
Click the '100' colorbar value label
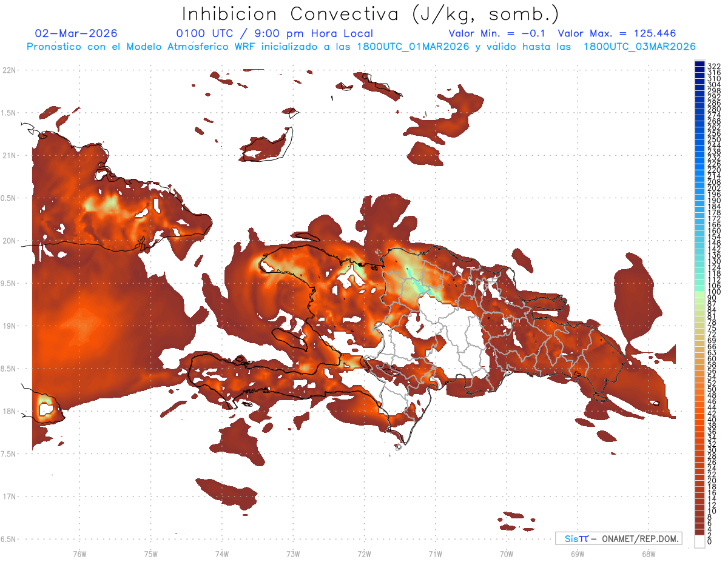(x=713, y=292)
